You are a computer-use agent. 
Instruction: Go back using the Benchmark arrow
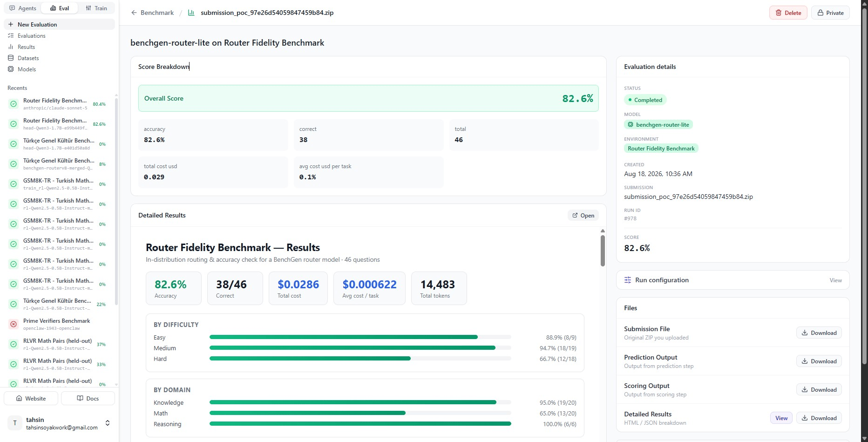(134, 13)
